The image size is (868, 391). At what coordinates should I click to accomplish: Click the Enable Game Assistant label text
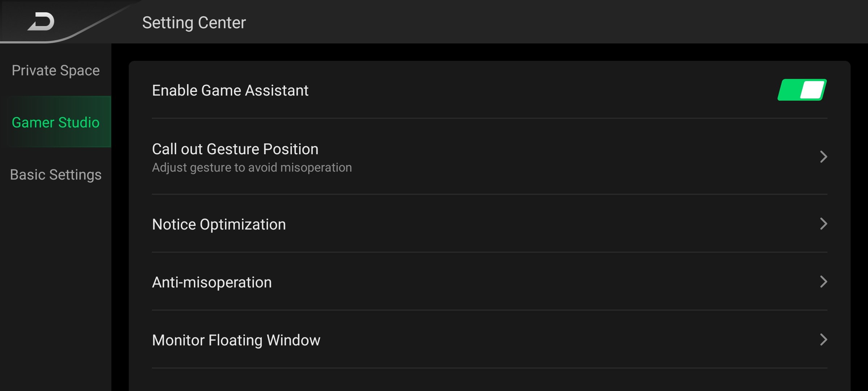(x=230, y=90)
